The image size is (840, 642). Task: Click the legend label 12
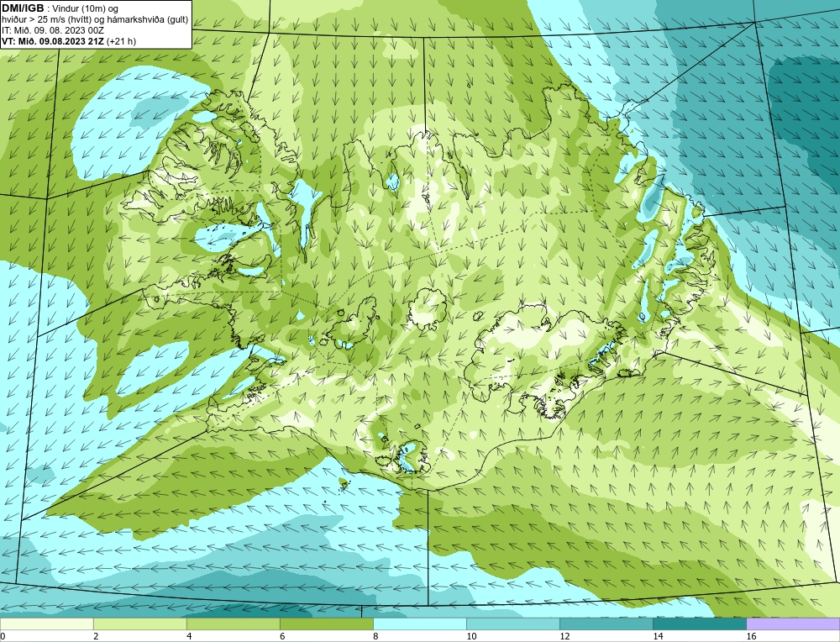(x=564, y=636)
